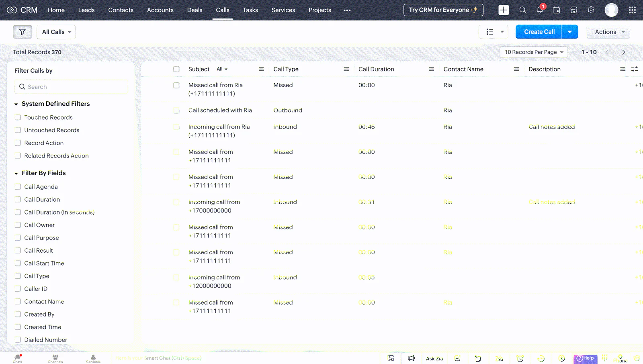This screenshot has width=643, height=364.
Task: Open the more modules ellipsis
Action: [x=347, y=10]
